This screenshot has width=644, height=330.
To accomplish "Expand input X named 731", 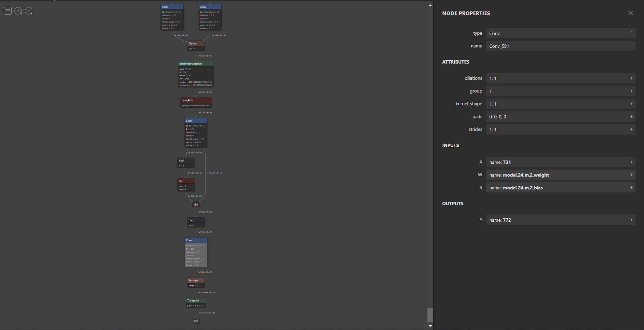I will (x=631, y=162).
